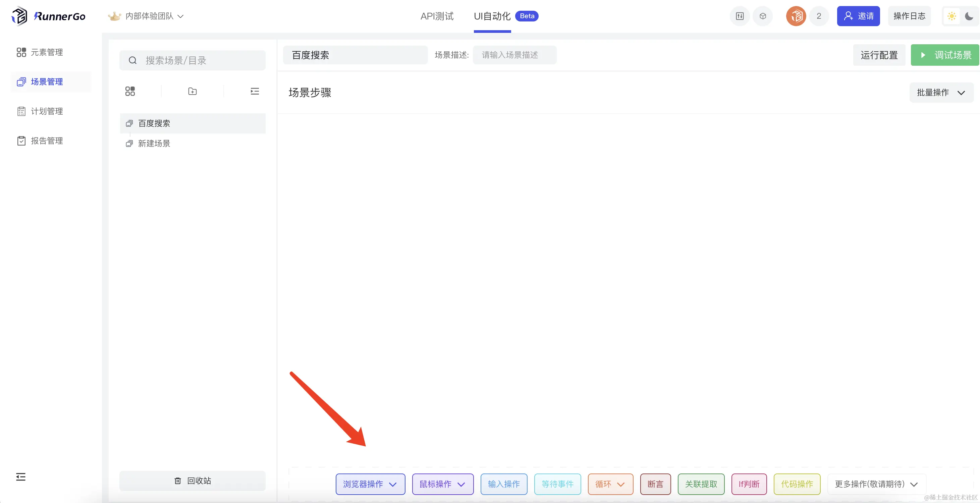Open the 内部体验团队 team selector
The width and height of the screenshot is (980, 503).
point(150,16)
